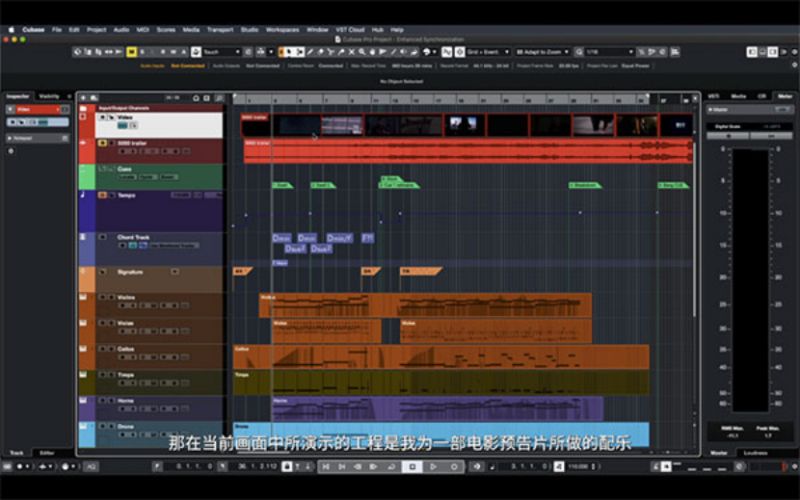Switch to the Media tab in right zone
Image resolution: width=800 pixels, height=500 pixels.
[x=738, y=96]
